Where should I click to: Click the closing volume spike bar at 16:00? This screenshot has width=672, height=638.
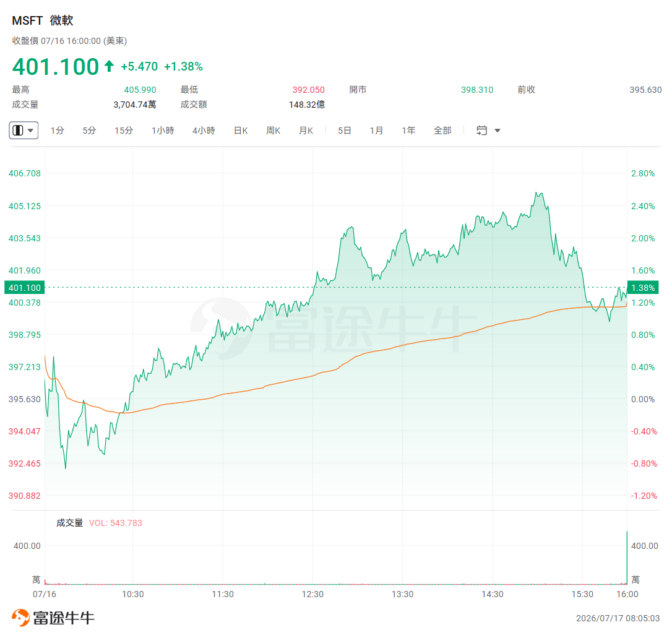[x=627, y=558]
